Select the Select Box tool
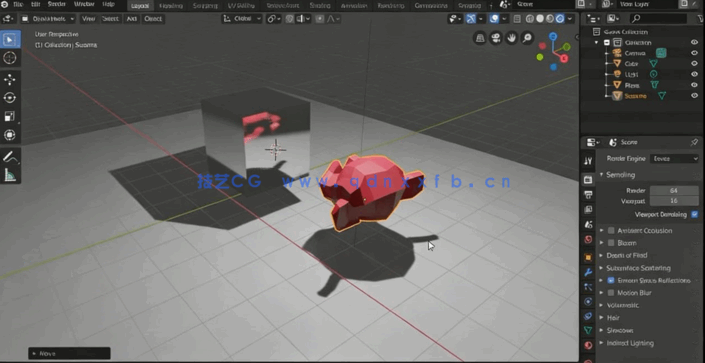Image resolution: width=705 pixels, height=363 pixels. (x=9, y=39)
